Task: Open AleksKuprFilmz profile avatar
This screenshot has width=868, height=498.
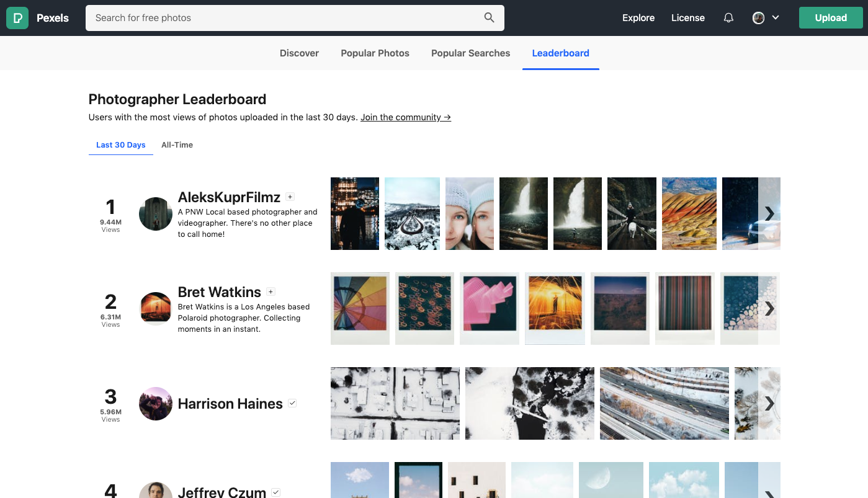Action: pos(156,214)
